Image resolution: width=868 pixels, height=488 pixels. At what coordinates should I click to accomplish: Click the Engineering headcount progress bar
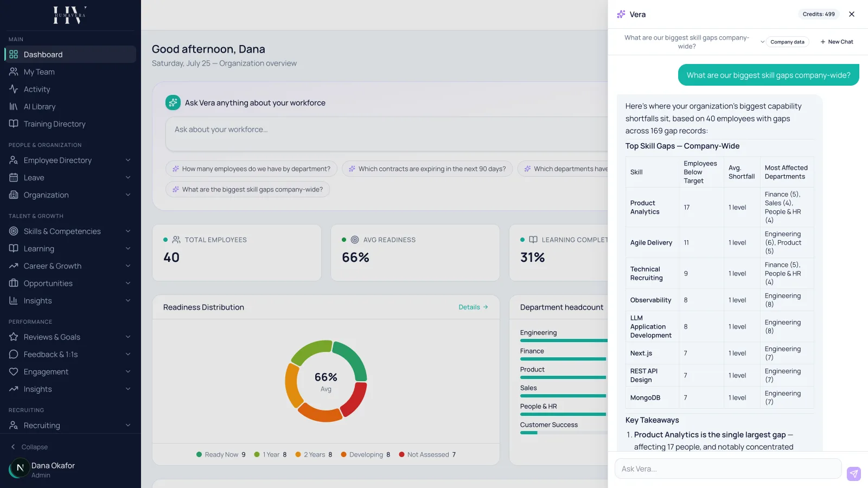(564, 341)
